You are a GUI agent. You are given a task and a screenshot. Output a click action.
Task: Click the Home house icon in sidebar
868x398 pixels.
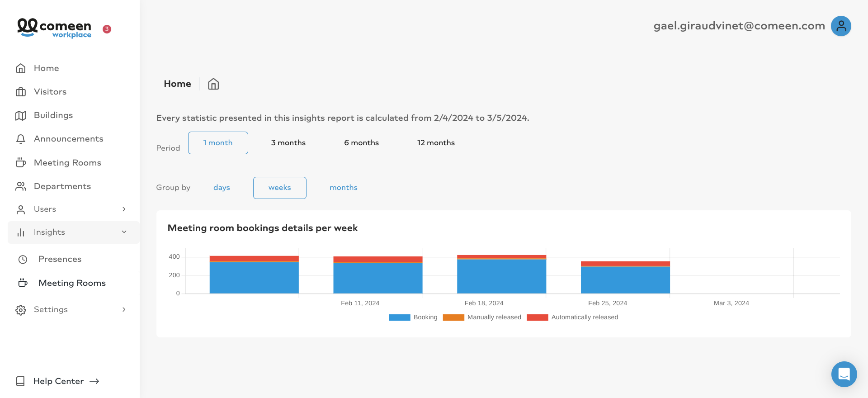click(x=21, y=68)
